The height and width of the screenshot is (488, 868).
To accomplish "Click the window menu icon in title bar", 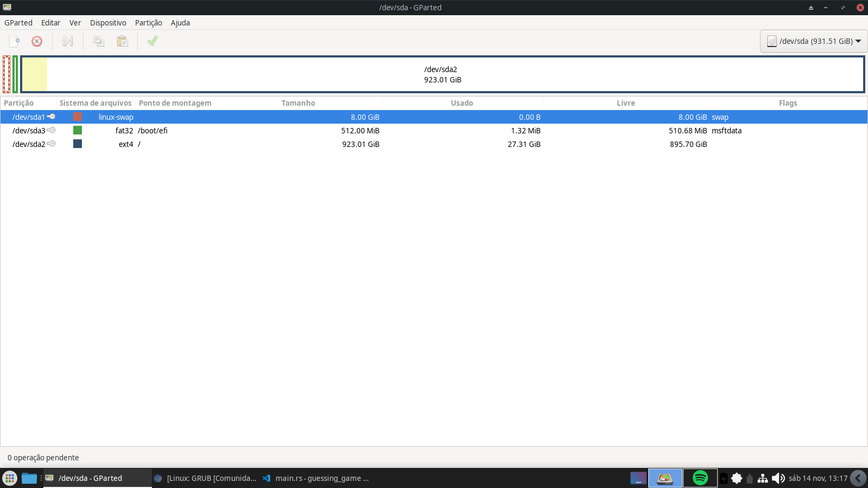I will pyautogui.click(x=7, y=8).
